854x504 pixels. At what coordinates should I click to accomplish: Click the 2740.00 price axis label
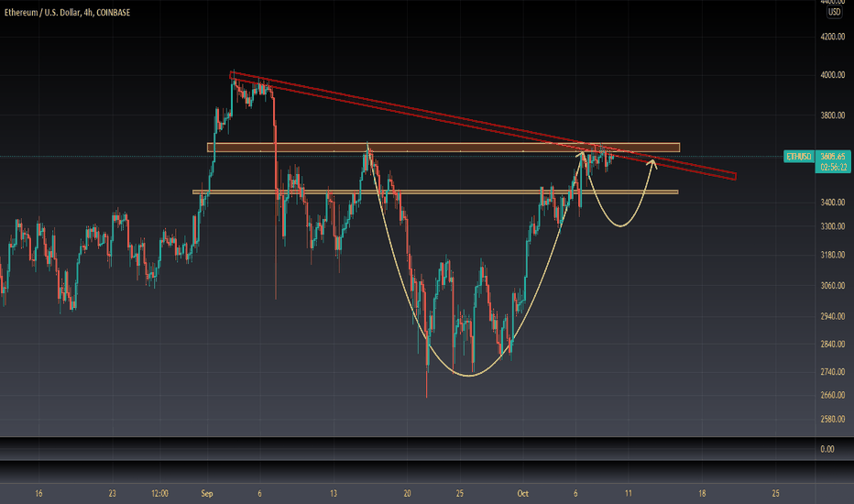(833, 372)
